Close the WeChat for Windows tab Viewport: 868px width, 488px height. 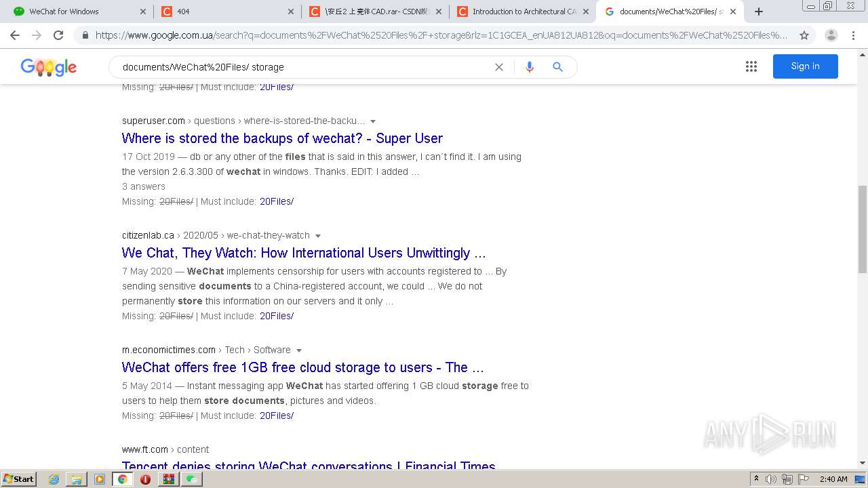click(142, 12)
